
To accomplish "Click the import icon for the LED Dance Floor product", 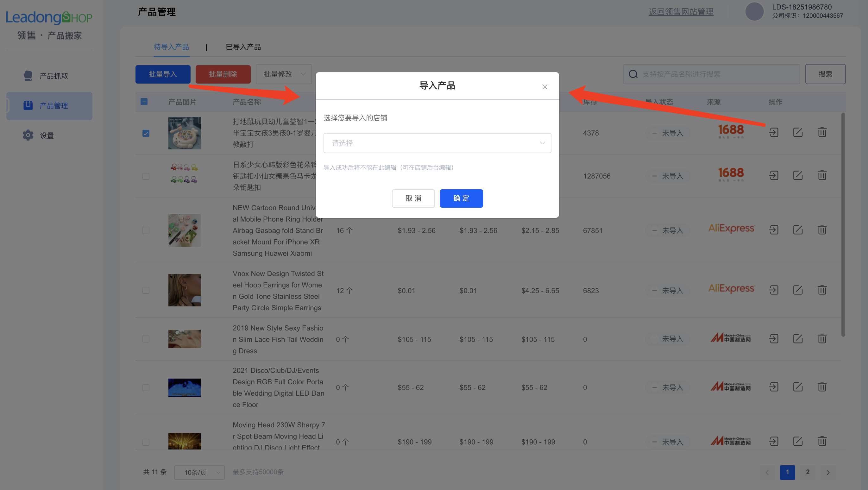I will [773, 387].
